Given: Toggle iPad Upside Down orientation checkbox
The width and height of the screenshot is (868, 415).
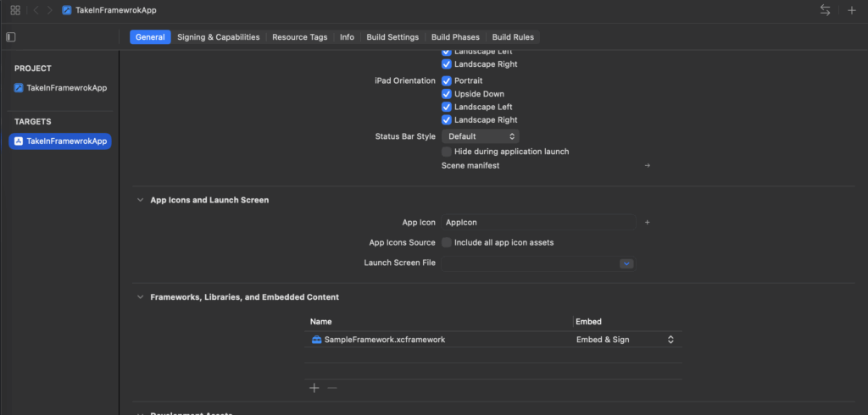Looking at the screenshot, I should (x=447, y=94).
